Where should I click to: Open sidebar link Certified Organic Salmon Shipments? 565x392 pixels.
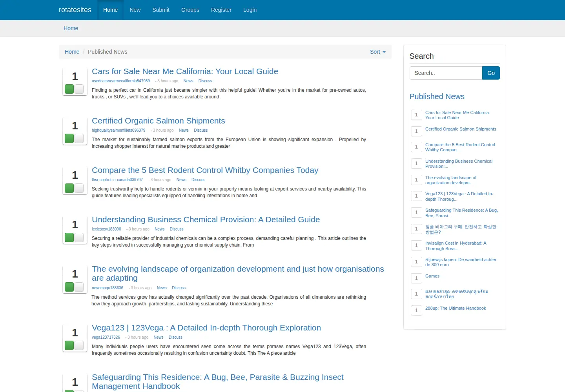tap(461, 129)
